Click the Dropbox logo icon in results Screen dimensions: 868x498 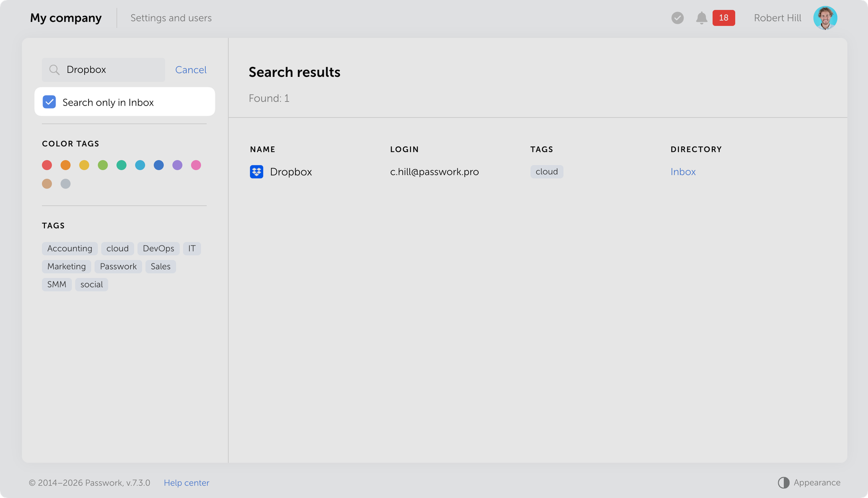point(256,172)
